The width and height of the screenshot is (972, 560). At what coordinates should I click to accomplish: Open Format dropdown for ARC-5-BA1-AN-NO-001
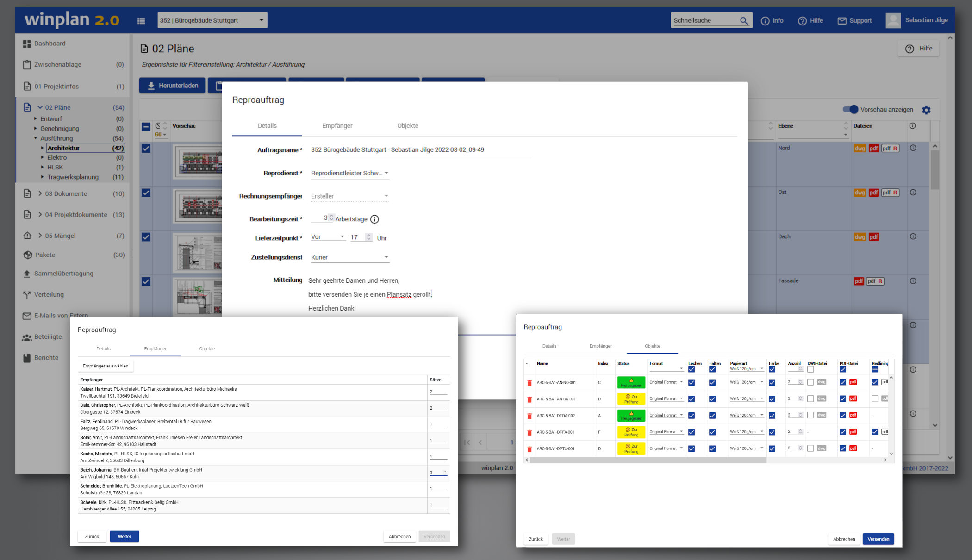(666, 382)
